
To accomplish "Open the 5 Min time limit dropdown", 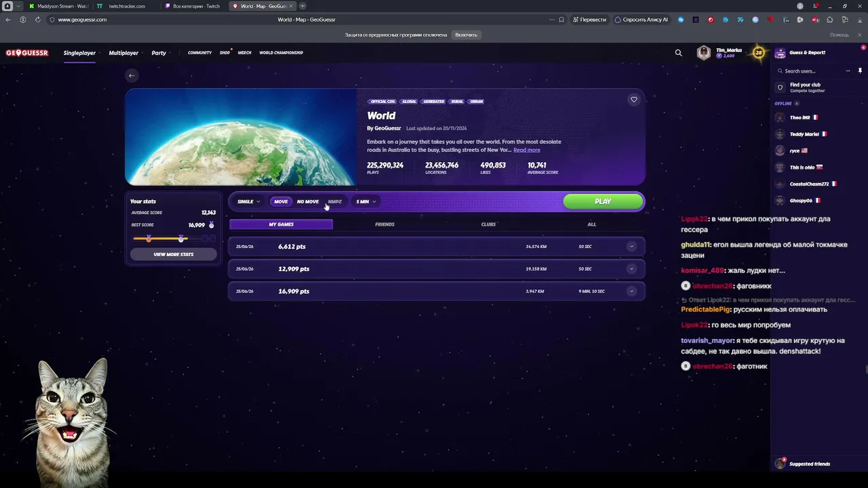I will [x=366, y=201].
